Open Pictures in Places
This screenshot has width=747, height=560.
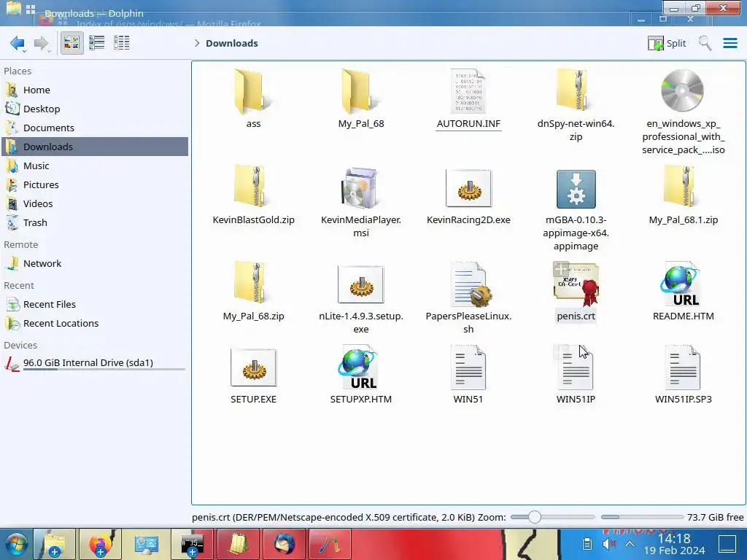click(x=94, y=184)
